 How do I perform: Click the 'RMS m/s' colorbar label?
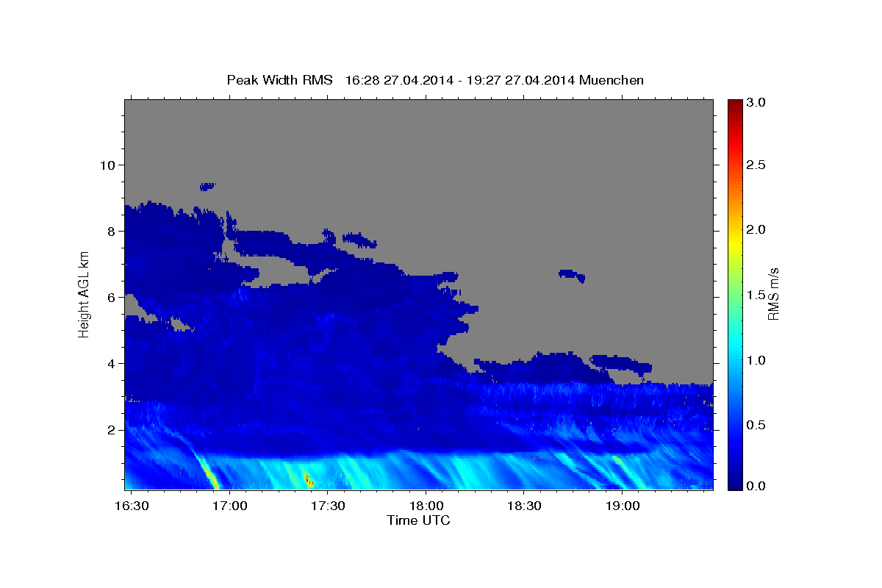click(x=772, y=295)
